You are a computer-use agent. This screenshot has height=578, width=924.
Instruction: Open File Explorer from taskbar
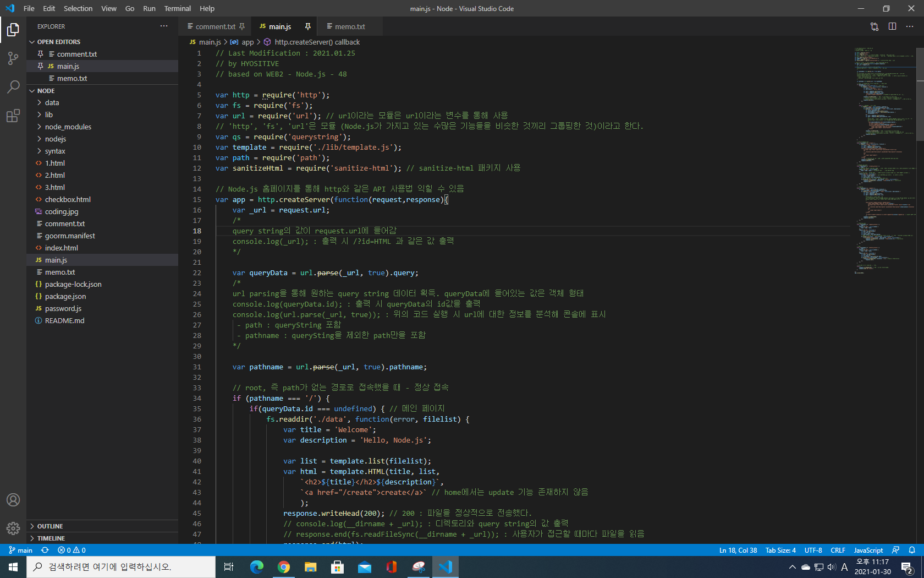(310, 567)
